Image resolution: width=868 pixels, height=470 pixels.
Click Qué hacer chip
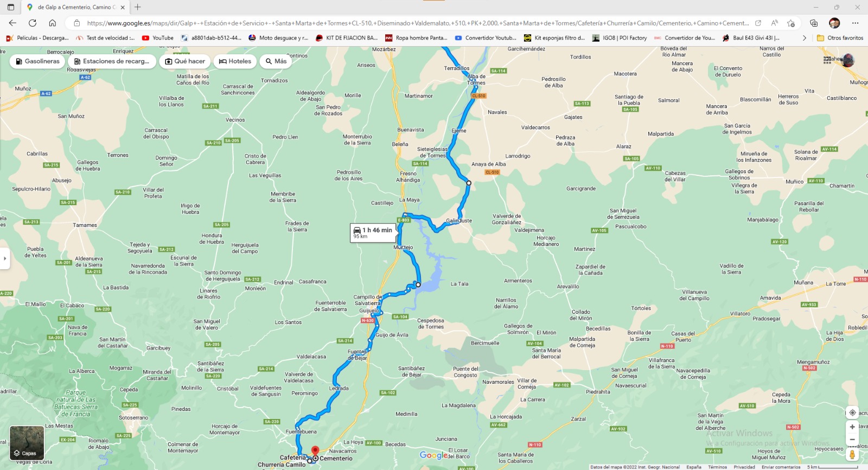click(x=185, y=61)
